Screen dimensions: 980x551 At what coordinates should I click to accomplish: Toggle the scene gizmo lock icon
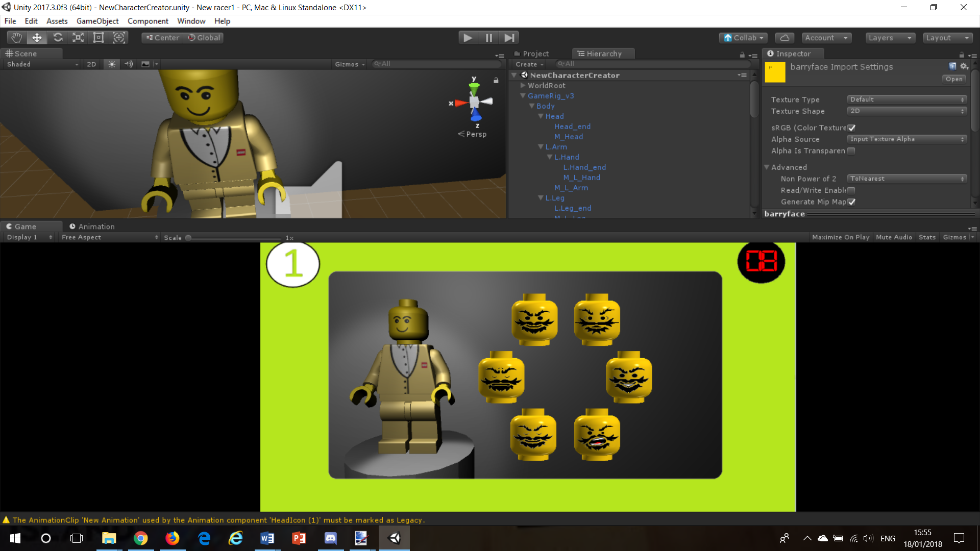(496, 80)
